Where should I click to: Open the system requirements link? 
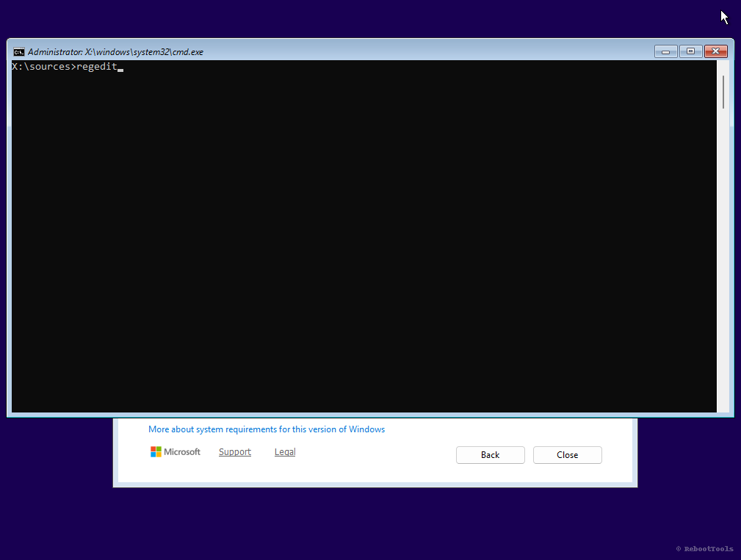click(x=267, y=429)
